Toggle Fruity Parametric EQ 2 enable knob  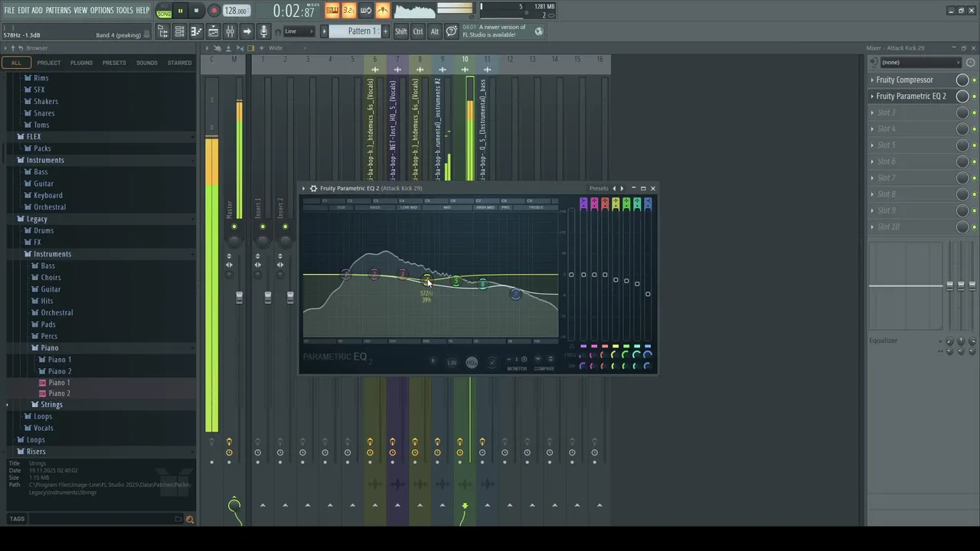962,96
